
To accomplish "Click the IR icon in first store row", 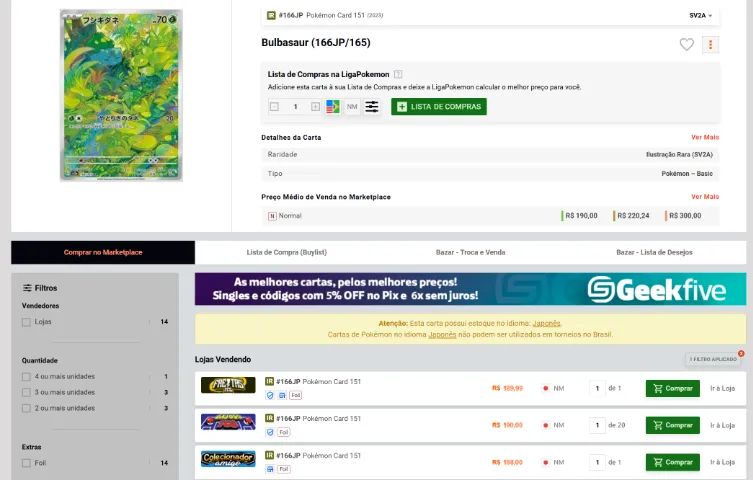I will click(x=269, y=382).
